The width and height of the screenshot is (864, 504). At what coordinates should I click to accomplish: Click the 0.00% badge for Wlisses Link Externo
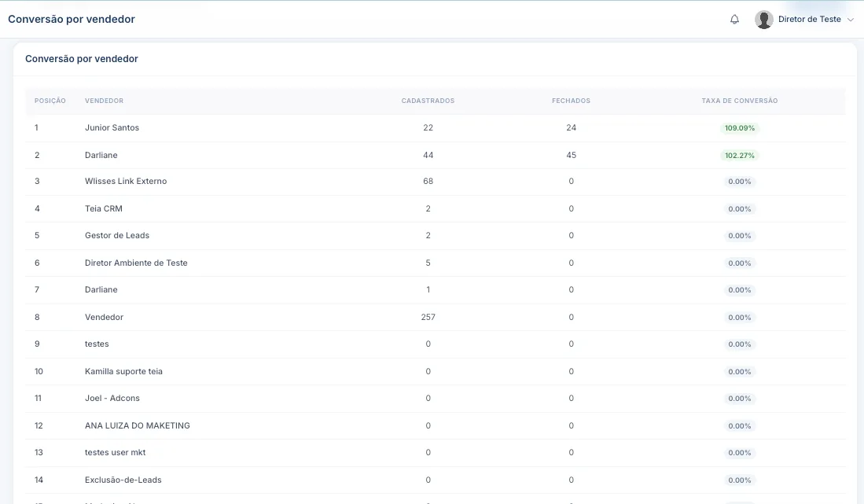[740, 182]
